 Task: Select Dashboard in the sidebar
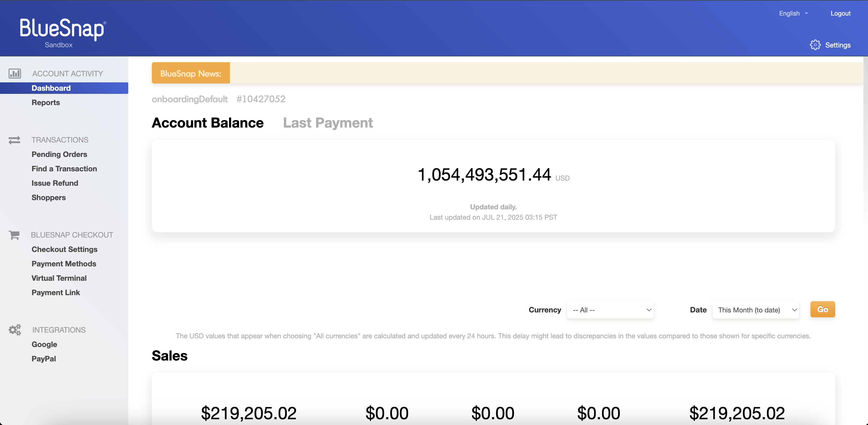pos(64,88)
